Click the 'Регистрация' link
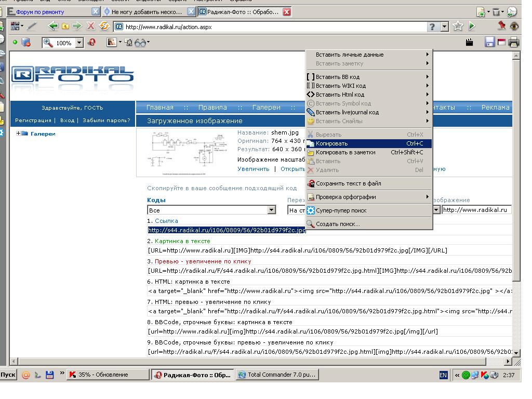Screen dimensions: 532x399 pos(33,121)
